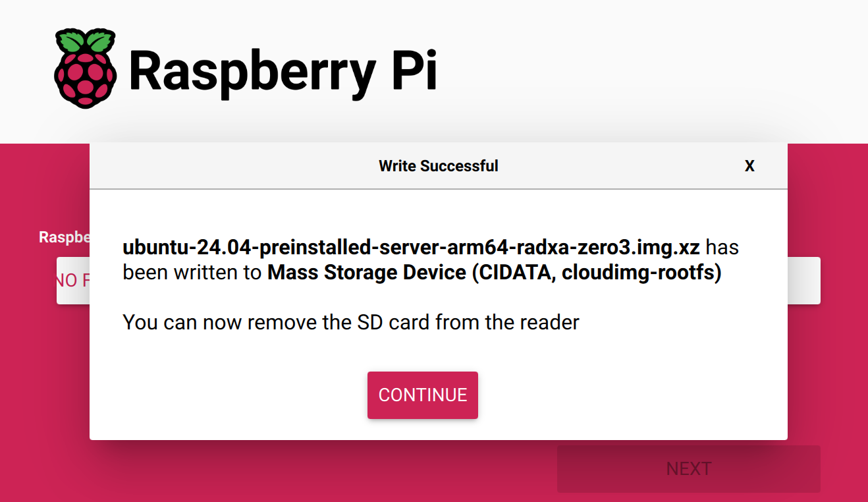Click the dimmed NEXT button

689,468
